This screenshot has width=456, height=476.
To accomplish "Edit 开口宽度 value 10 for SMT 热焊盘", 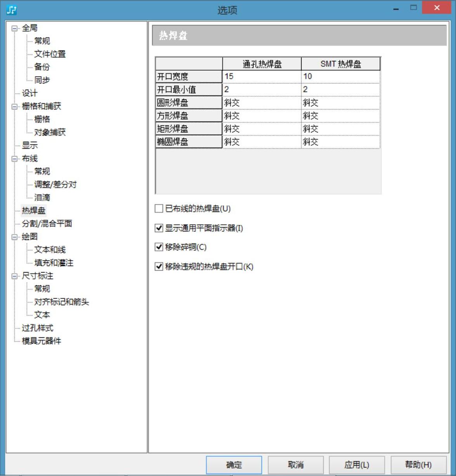I will (341, 76).
